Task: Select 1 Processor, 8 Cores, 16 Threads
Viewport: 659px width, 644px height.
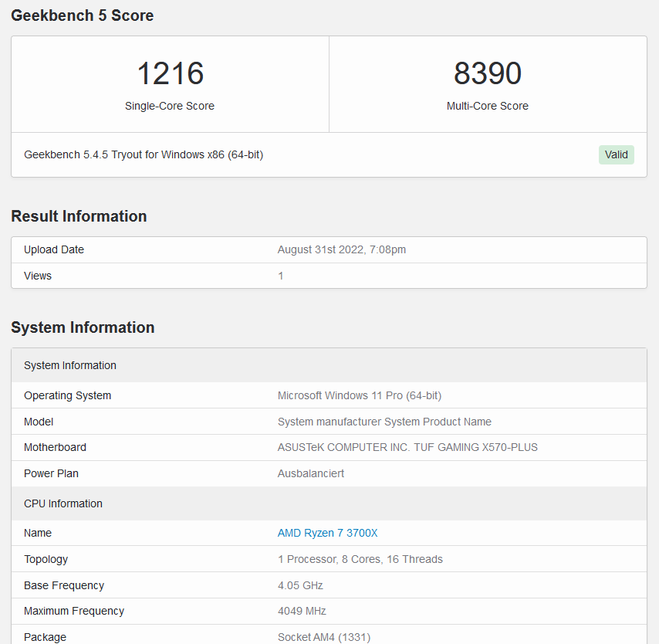Action: pos(360,560)
